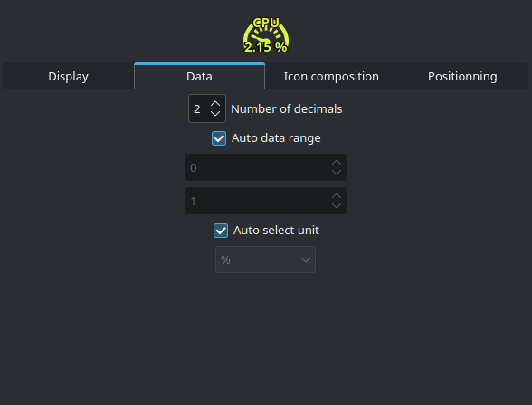Image resolution: width=532 pixels, height=405 pixels.
Task: Click the Auto data range label
Action: (x=276, y=138)
